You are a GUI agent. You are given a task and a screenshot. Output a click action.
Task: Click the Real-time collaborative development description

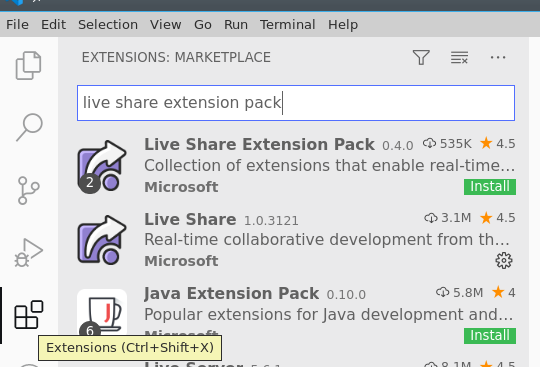tap(327, 240)
